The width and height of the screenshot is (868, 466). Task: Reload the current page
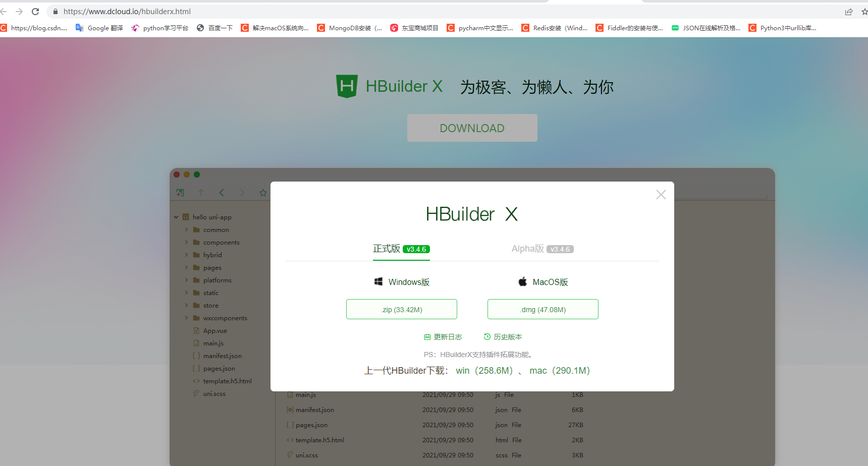point(35,11)
